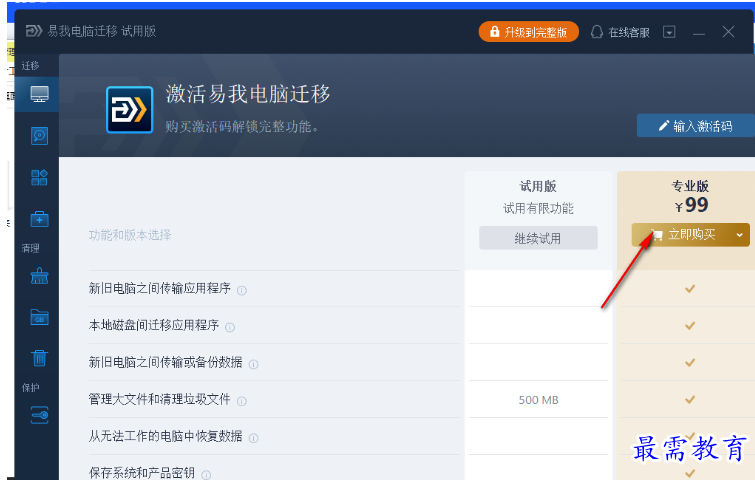Click the pro checkmark for 本地磁盘间迁移应用程序
The width and height of the screenshot is (755, 480).
(x=690, y=326)
